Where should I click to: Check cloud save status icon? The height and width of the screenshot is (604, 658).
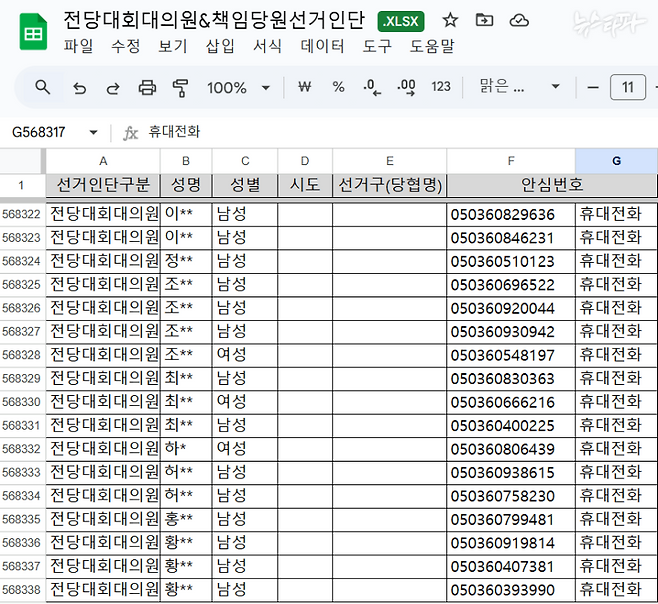(x=519, y=20)
